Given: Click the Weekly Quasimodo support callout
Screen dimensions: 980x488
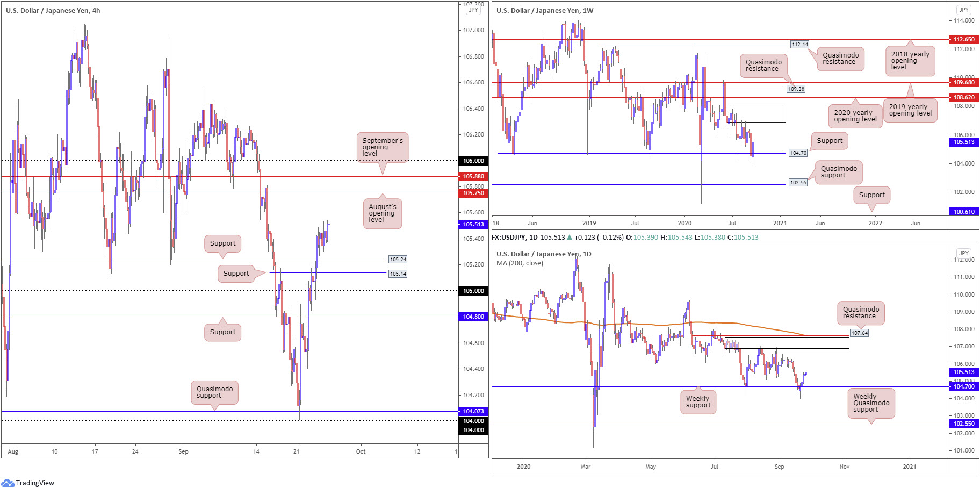Looking at the screenshot, I should tap(871, 403).
